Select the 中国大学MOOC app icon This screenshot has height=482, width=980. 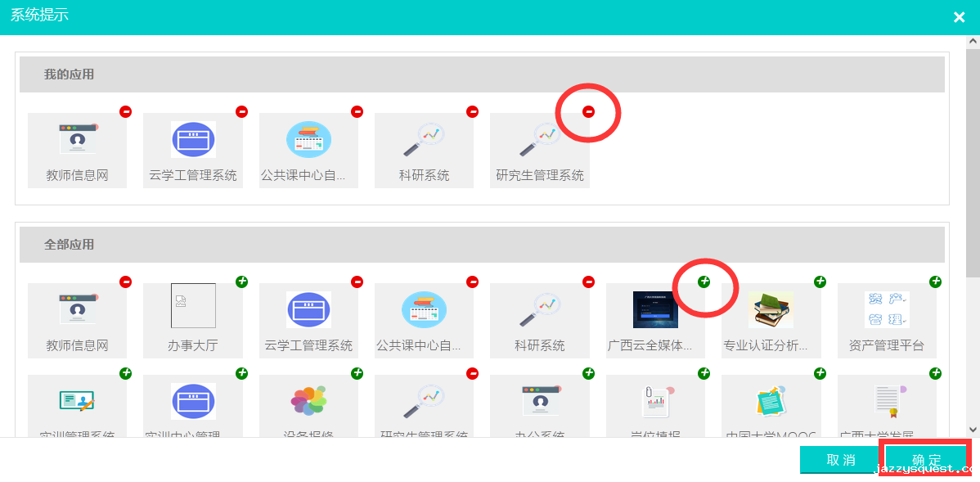771,401
